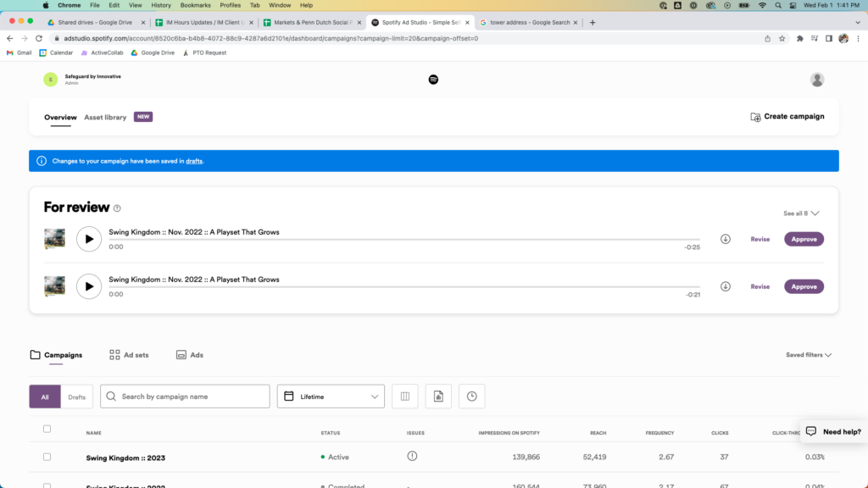Image resolution: width=868 pixels, height=488 pixels.
Task: Check the Swing Kingdom :: 2023 row checkbox
Action: coord(47,457)
